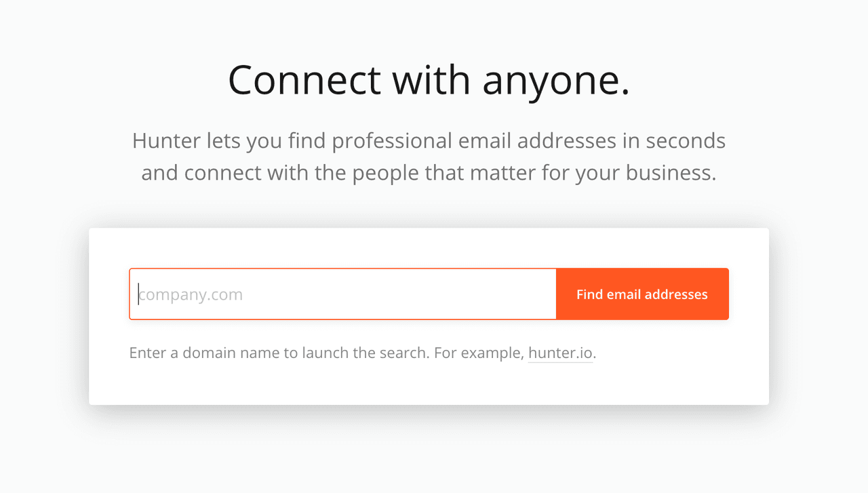Viewport: 868px width, 493px height.
Task: Launch a search with Find email addresses
Action: click(642, 294)
